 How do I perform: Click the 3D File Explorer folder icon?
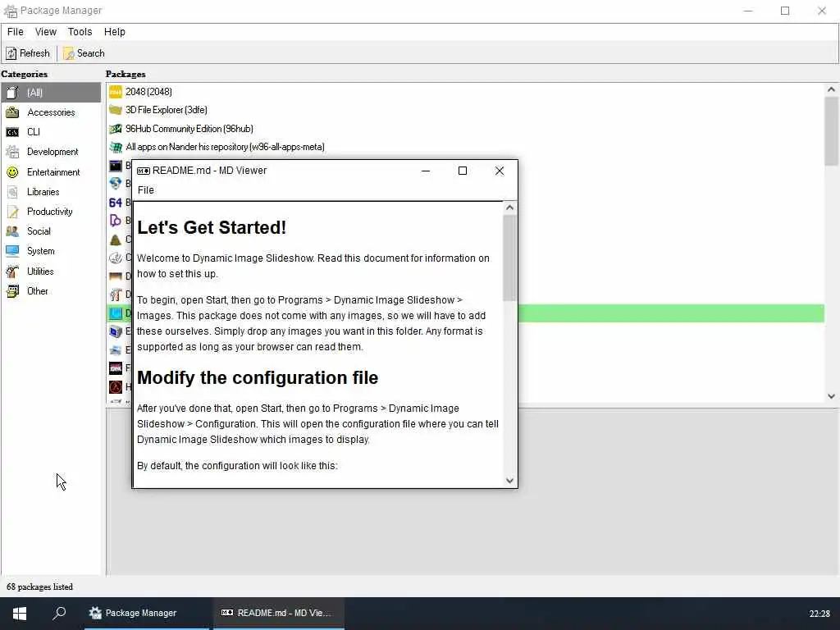116,110
